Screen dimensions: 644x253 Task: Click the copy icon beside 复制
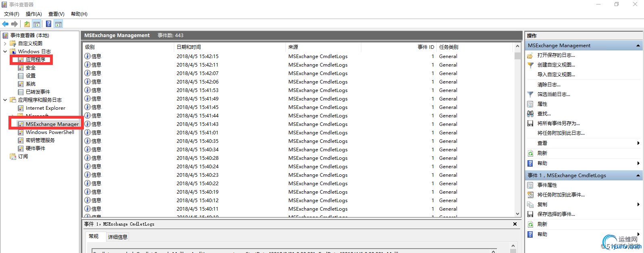tap(530, 205)
